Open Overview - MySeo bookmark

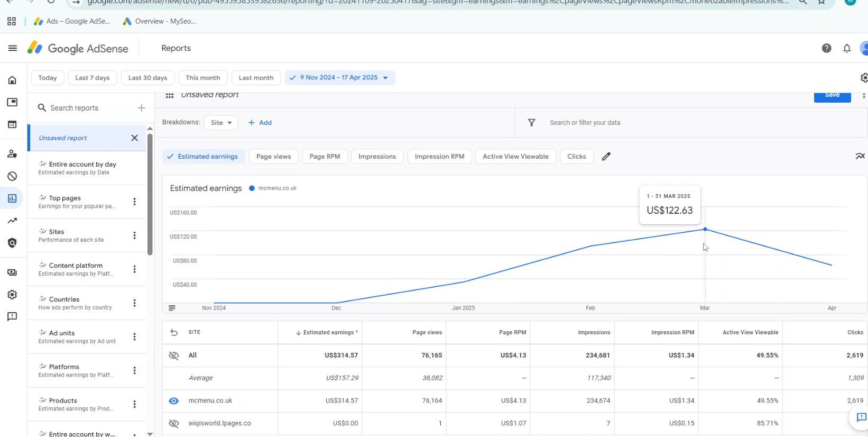[159, 22]
